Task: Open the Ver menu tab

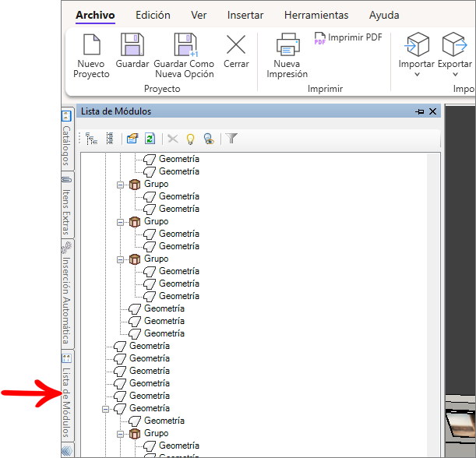Action: [x=199, y=15]
